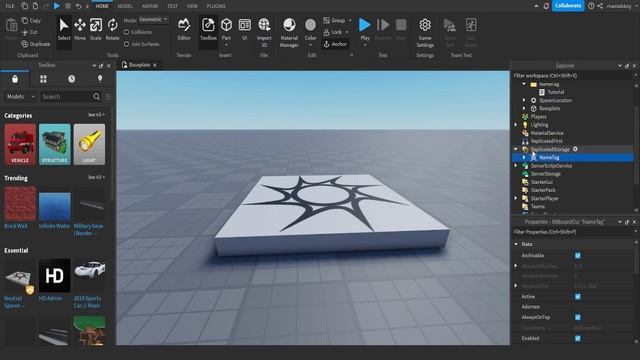Select the HD Admin model thumbnail
This screenshot has height=360, width=640.
54,276
